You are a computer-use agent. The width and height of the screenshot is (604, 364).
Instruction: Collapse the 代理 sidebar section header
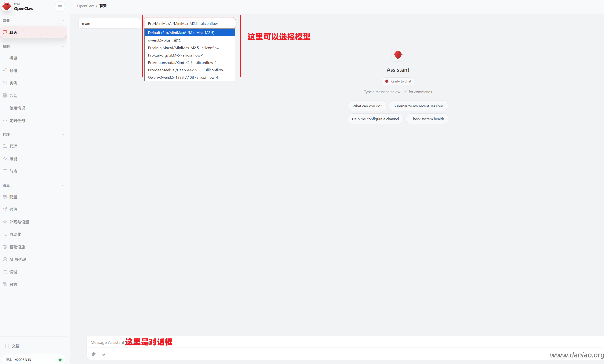point(63,134)
